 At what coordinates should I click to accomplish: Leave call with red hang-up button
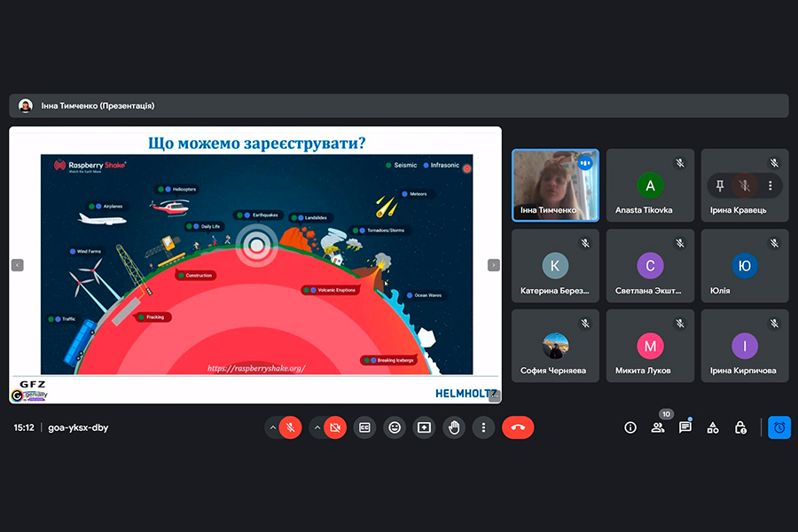pos(518,427)
